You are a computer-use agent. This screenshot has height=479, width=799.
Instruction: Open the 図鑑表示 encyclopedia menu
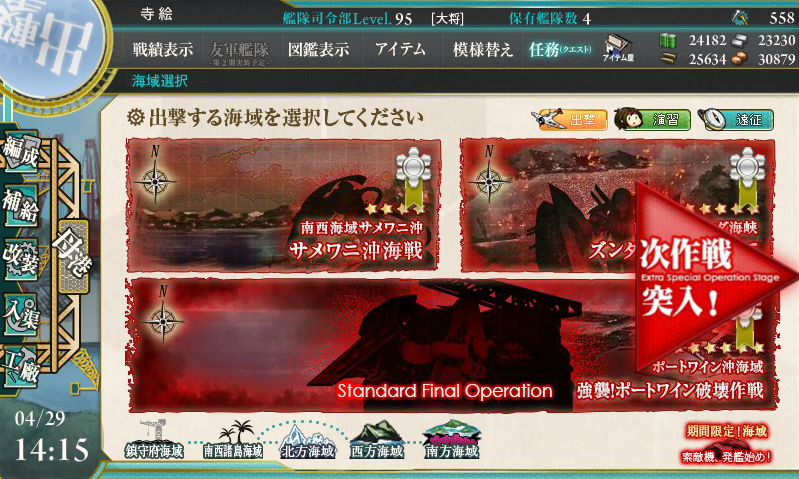(318, 49)
